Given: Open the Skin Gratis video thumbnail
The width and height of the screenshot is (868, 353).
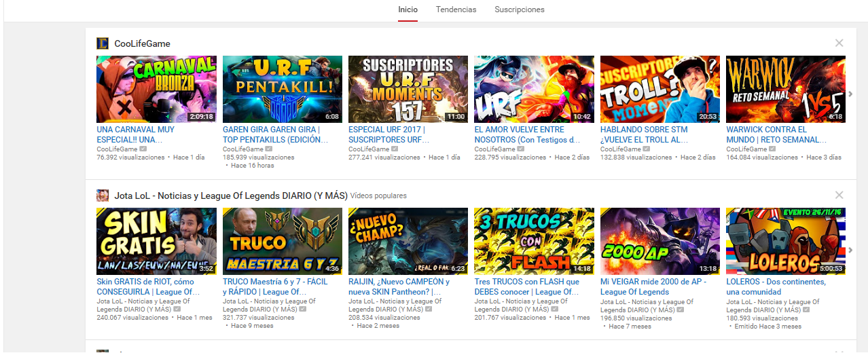Looking at the screenshot, I should pyautogui.click(x=156, y=241).
